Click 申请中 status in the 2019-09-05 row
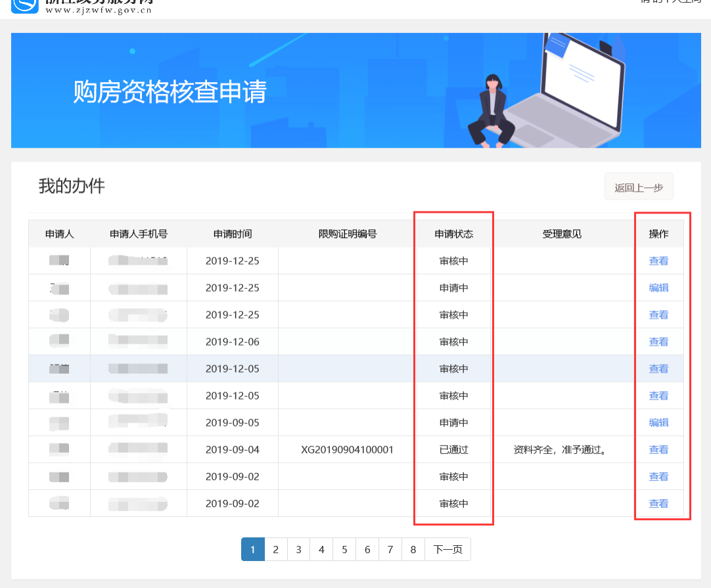Image resolution: width=711 pixels, height=588 pixels. 453,422
